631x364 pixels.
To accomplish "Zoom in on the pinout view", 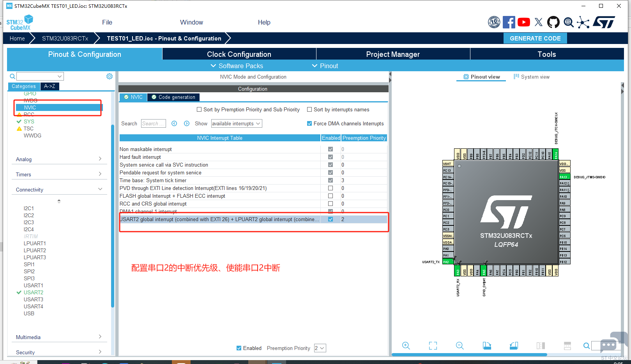I will point(406,346).
